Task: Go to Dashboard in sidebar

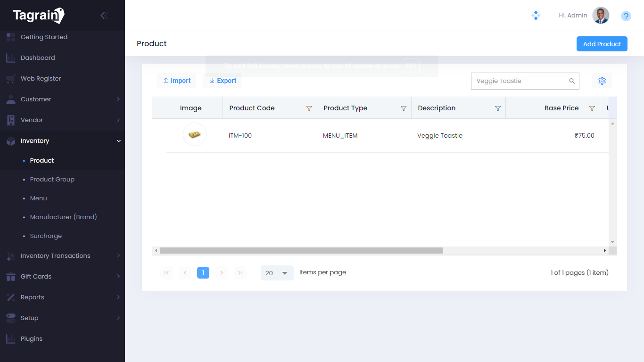Action: pyautogui.click(x=38, y=58)
